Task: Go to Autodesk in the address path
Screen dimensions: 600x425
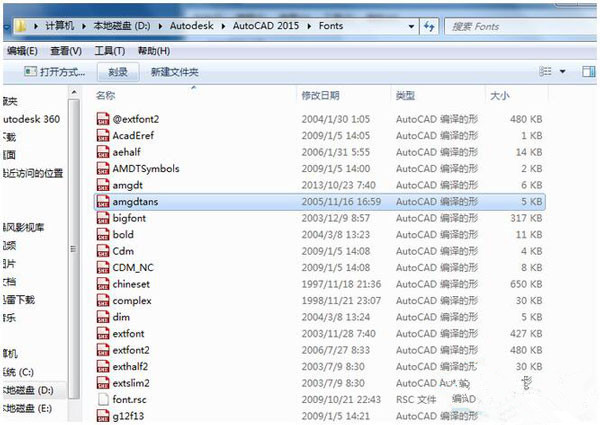Action: [192, 26]
